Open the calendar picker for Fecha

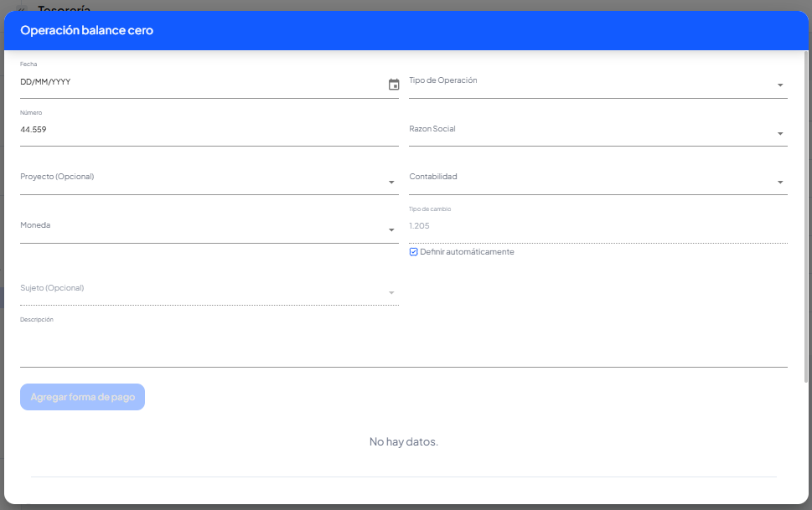(394, 85)
